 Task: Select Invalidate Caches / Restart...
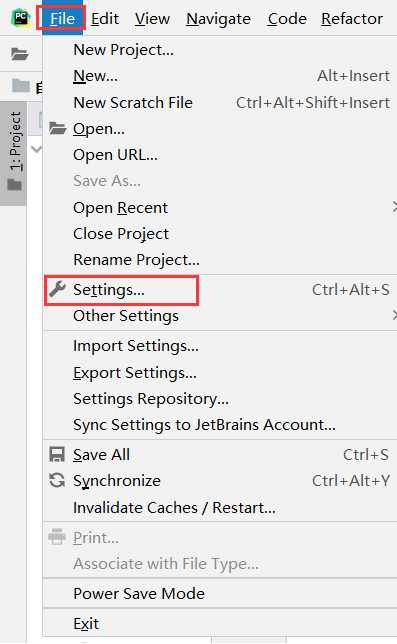coord(174,508)
